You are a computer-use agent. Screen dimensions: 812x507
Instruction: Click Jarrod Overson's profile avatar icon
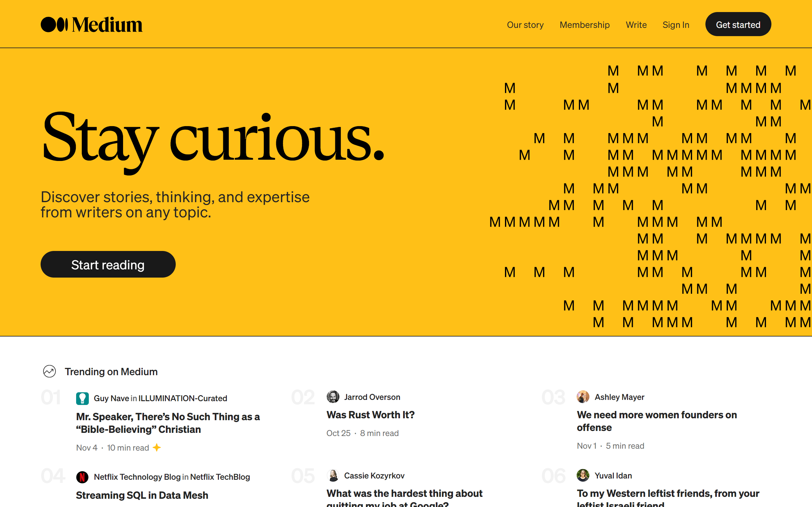tap(332, 397)
